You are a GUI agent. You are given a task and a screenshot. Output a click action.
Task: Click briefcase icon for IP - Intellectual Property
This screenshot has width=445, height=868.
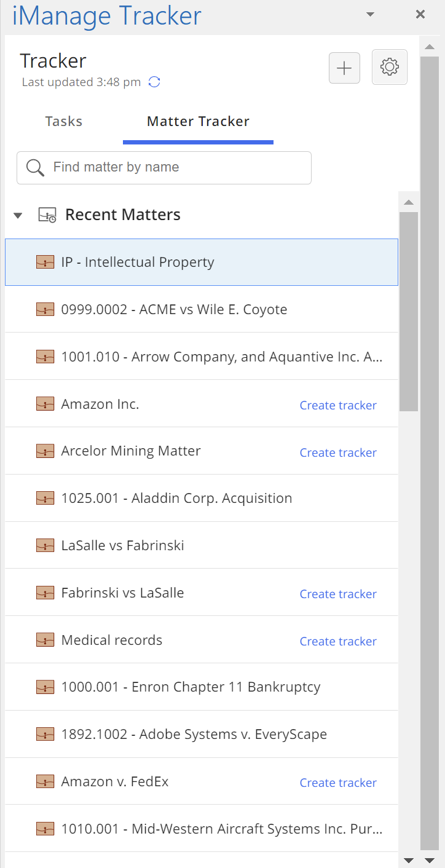pyautogui.click(x=45, y=262)
